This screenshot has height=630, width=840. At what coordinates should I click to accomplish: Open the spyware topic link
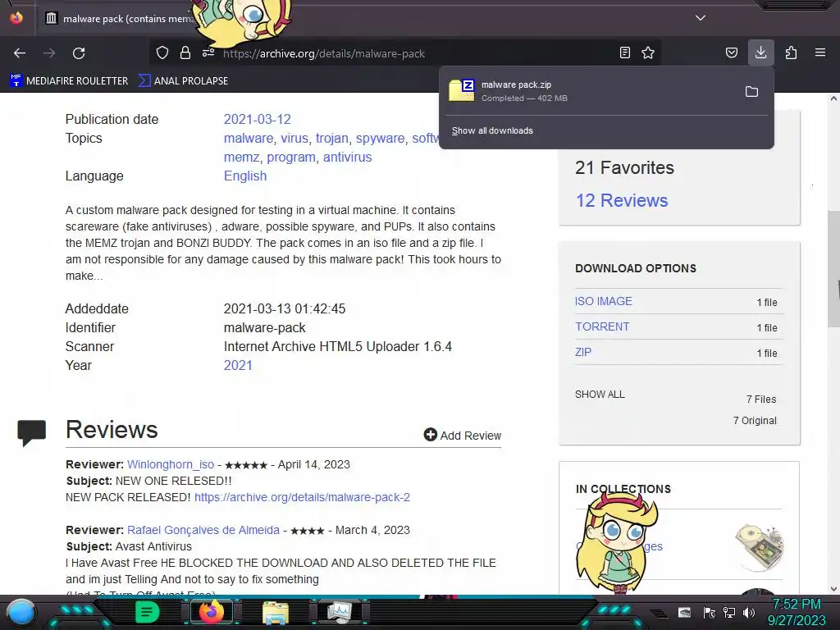click(380, 138)
